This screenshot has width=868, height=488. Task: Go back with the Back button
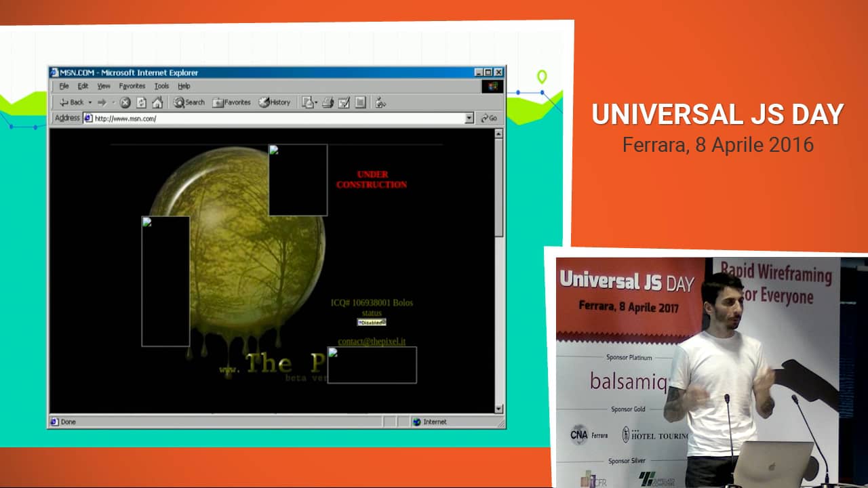(x=72, y=102)
